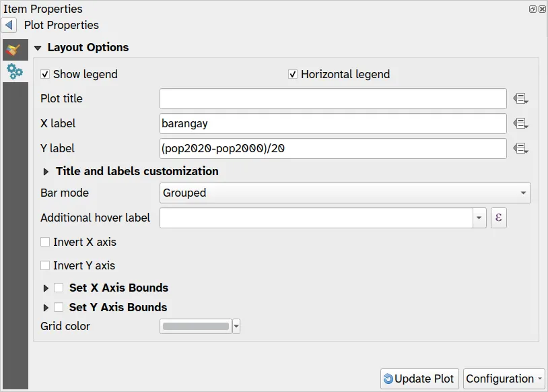Open the Bar mode dropdown
Screen dimensions: 548x392
(x=345, y=193)
